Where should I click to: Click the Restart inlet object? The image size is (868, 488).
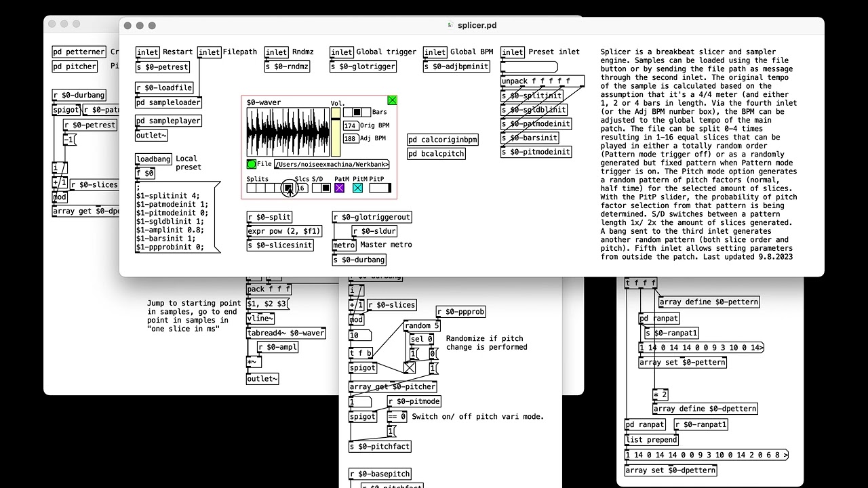click(148, 52)
